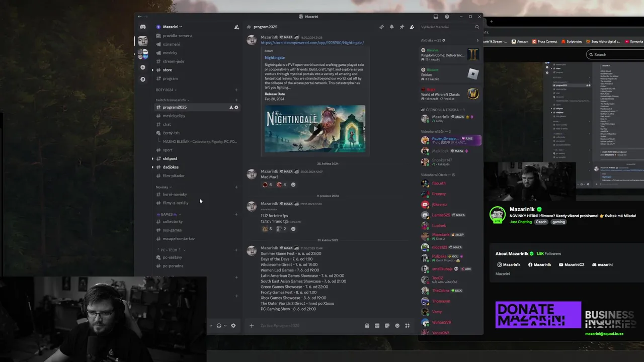The width and height of the screenshot is (644, 362).
Task: Add reaction icon under Mad Max message
Action: (x=293, y=185)
